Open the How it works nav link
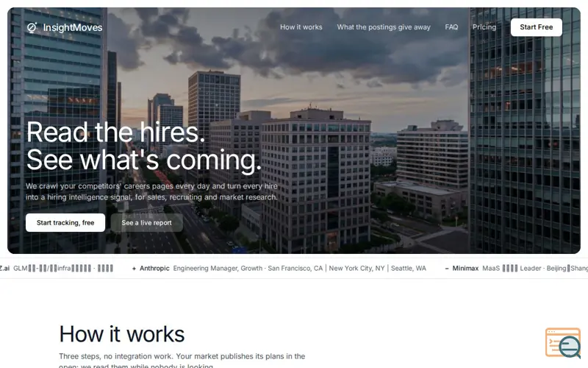Image resolution: width=588 pixels, height=368 pixels. [x=301, y=27]
